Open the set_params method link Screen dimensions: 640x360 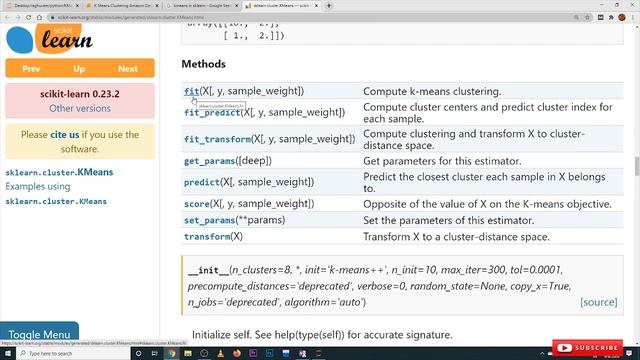[x=209, y=220]
